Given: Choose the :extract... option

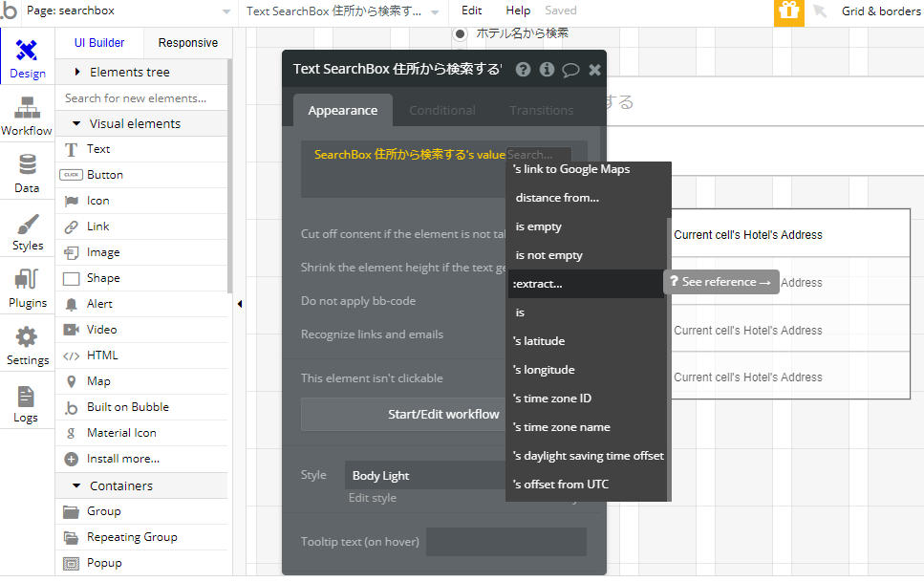Looking at the screenshot, I should click(x=585, y=284).
